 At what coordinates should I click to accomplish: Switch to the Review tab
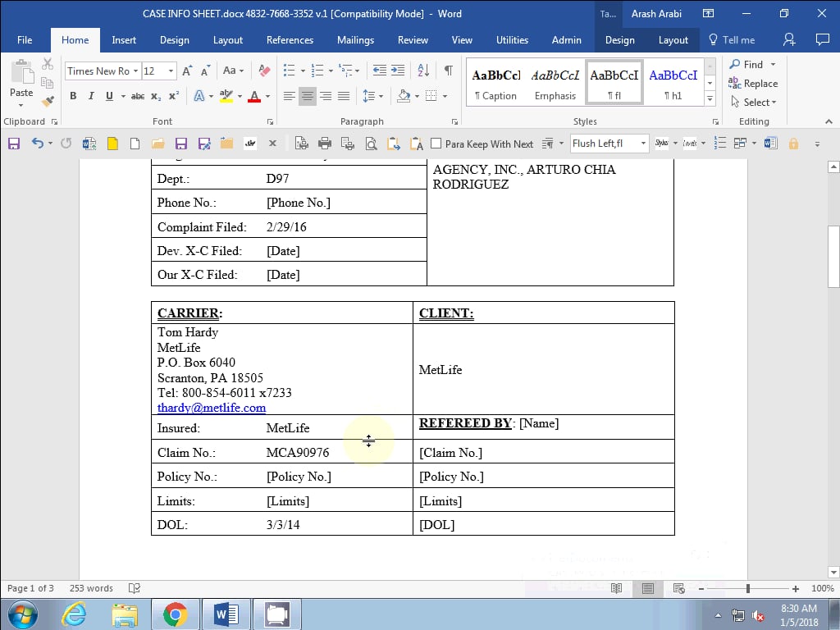pos(413,40)
